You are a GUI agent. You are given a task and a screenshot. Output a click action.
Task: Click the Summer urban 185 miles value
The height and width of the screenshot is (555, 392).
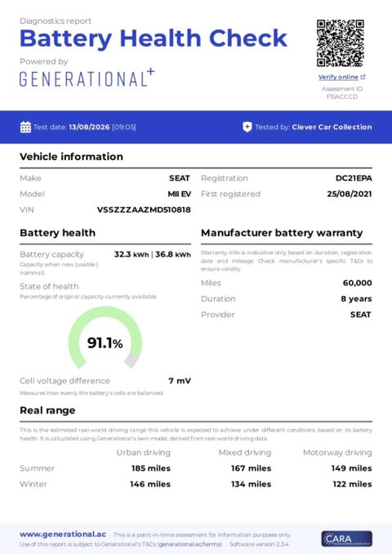pyautogui.click(x=151, y=468)
